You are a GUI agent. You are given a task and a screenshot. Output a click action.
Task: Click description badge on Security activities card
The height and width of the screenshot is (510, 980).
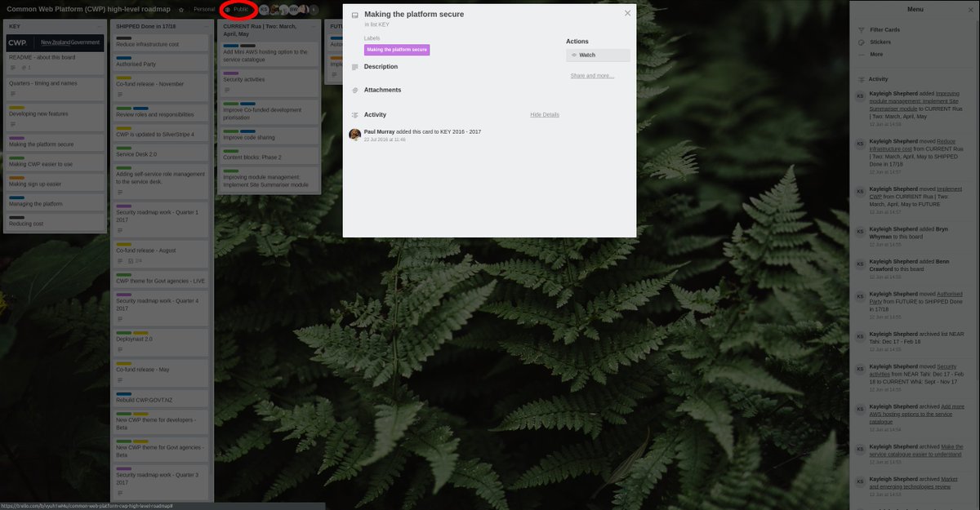pyautogui.click(x=226, y=90)
